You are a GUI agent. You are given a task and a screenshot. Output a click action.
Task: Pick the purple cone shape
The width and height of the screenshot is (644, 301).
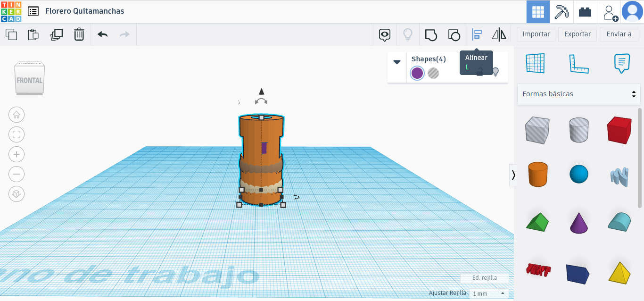pyautogui.click(x=578, y=223)
